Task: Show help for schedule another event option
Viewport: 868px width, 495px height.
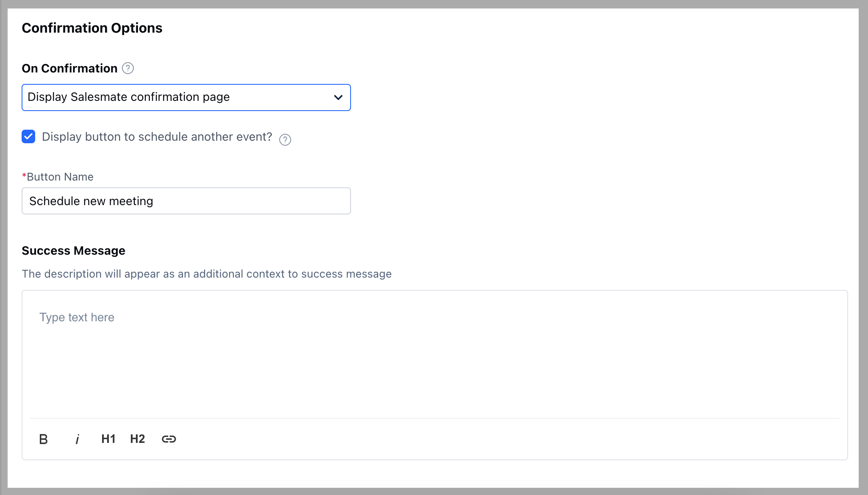Action: coord(285,139)
